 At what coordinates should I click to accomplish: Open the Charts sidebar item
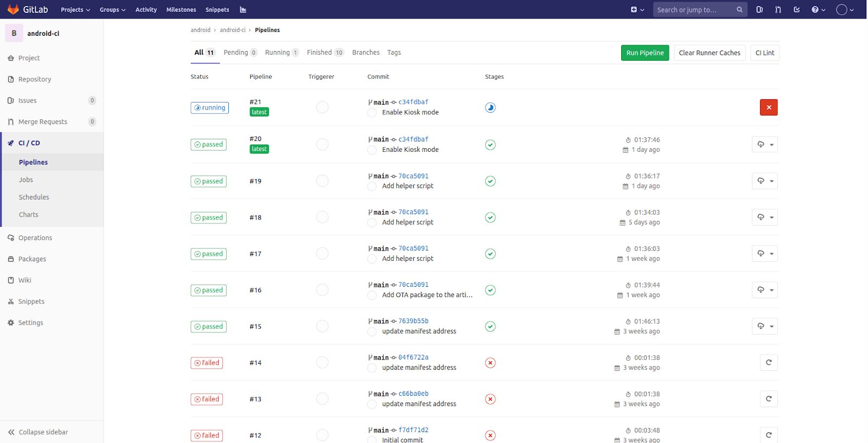29,214
